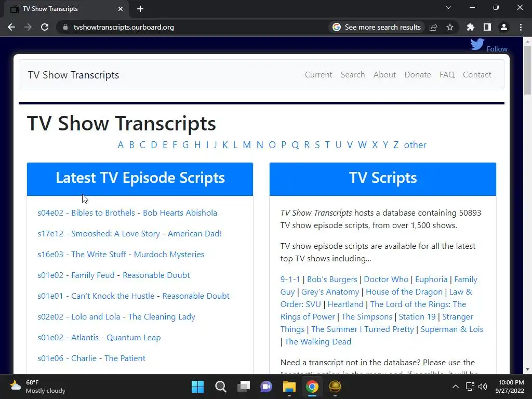Click the volume speaker tray icon
The image size is (532, 399).
[x=483, y=387]
